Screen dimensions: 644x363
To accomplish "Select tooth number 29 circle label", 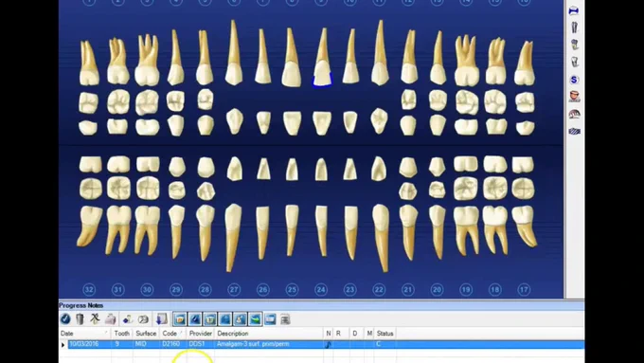I will pos(176,290).
